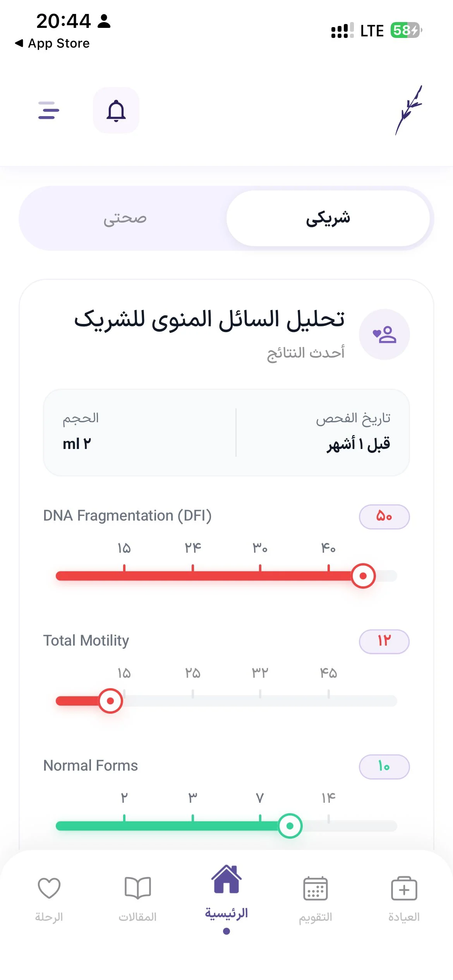Open the hamburger menu icon
Screen dimensions: 453x980
pos(49,110)
